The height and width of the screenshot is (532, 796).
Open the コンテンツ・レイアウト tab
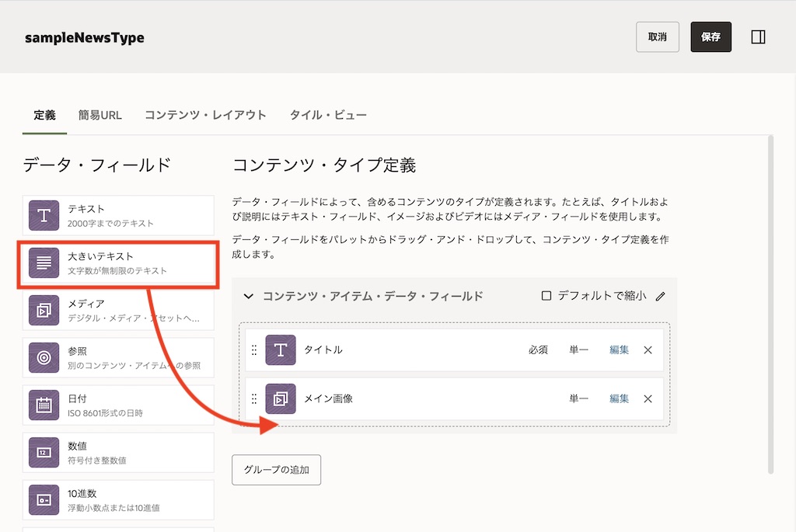pos(205,115)
